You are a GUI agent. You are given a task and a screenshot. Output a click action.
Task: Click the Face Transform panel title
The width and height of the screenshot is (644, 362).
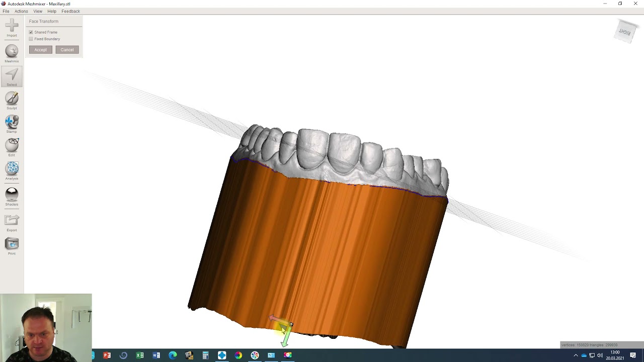[44, 21]
